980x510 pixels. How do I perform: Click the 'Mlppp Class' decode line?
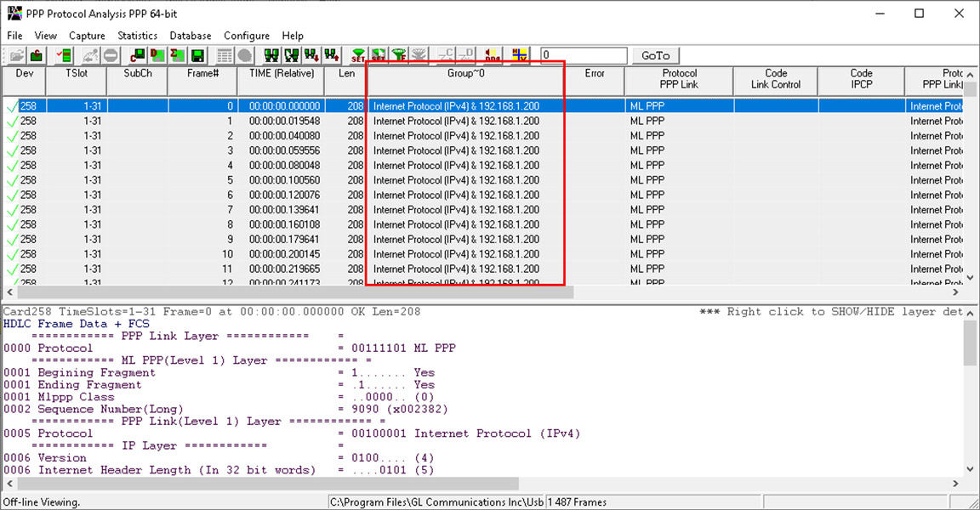(x=219, y=397)
